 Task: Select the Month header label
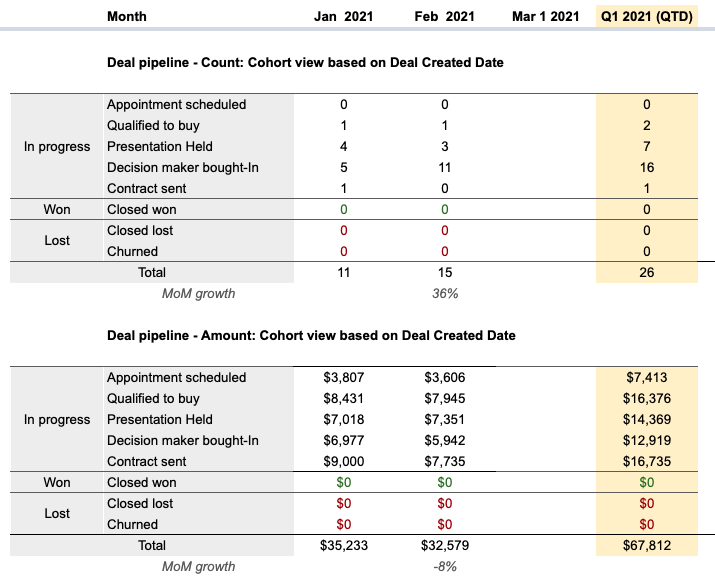click(x=127, y=16)
